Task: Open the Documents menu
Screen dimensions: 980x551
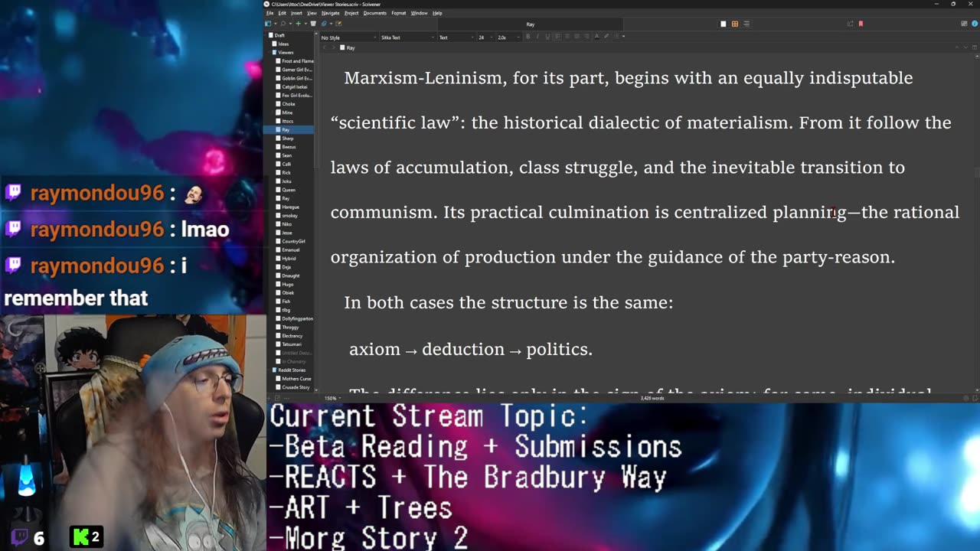Action: 375,13
